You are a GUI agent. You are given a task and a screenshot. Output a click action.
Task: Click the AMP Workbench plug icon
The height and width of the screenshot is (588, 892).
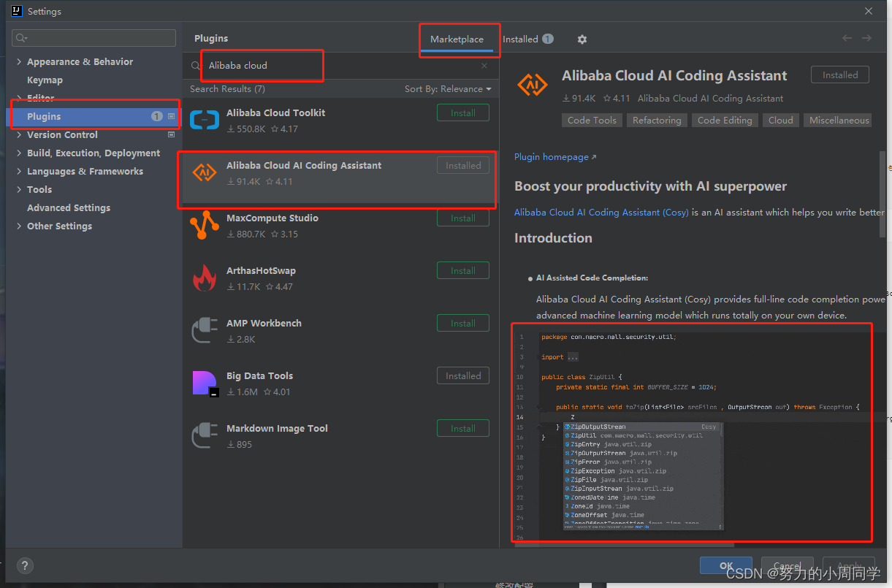point(204,331)
